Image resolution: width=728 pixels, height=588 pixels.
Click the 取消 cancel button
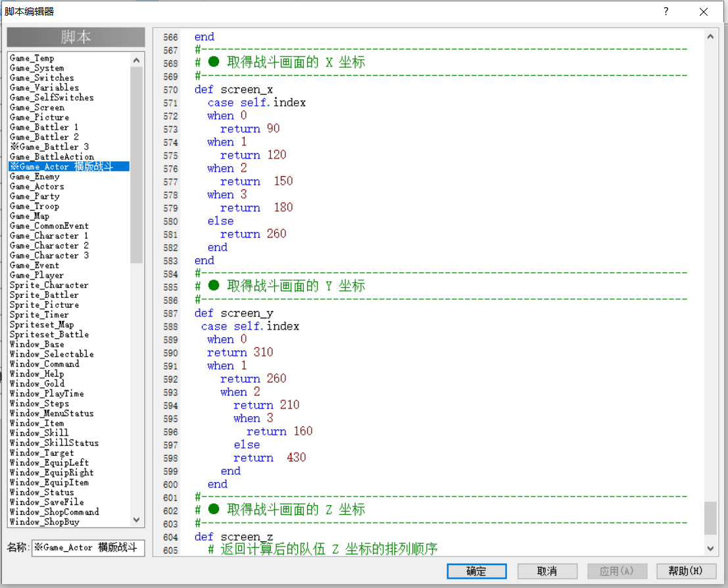(x=547, y=571)
